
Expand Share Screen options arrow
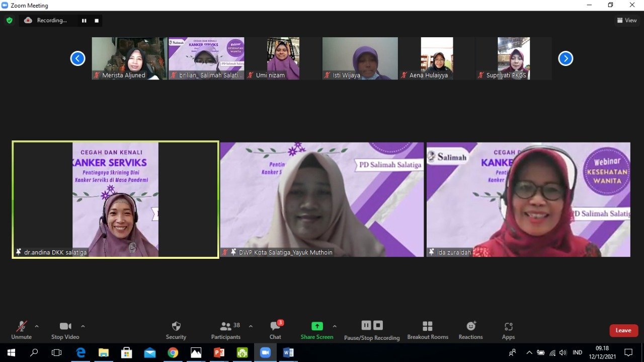point(335,326)
